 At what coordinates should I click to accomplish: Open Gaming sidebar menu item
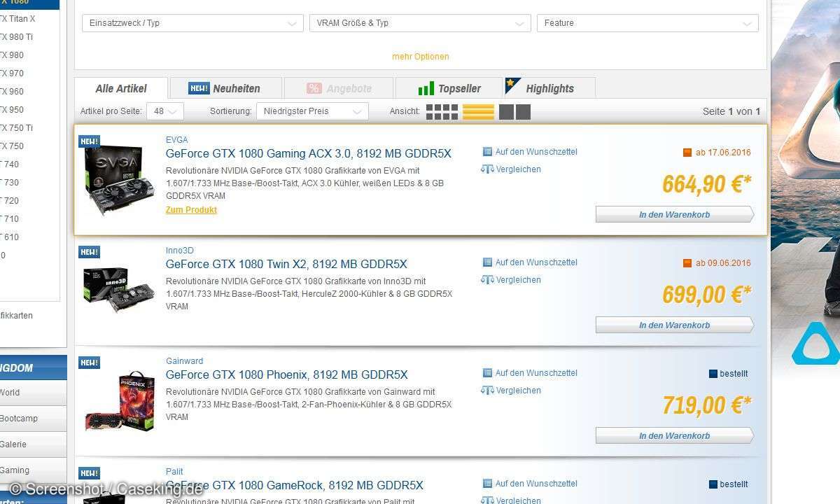(33, 470)
